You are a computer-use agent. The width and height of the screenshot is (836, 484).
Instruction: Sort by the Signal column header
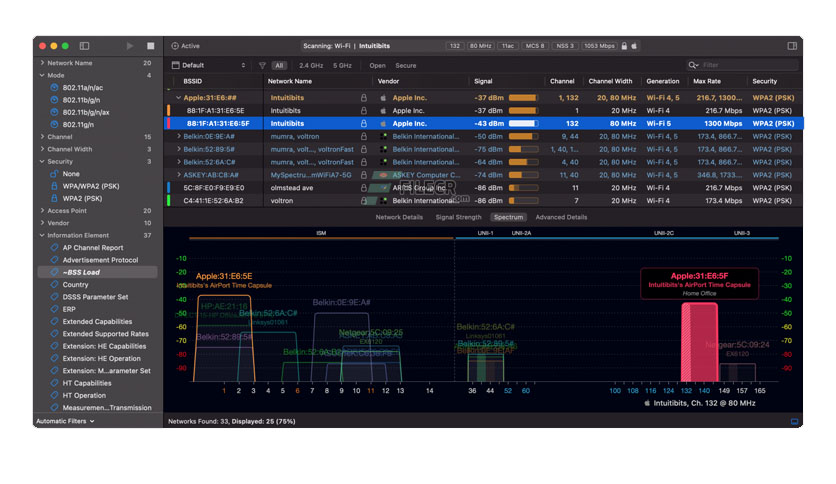pyautogui.click(x=483, y=81)
